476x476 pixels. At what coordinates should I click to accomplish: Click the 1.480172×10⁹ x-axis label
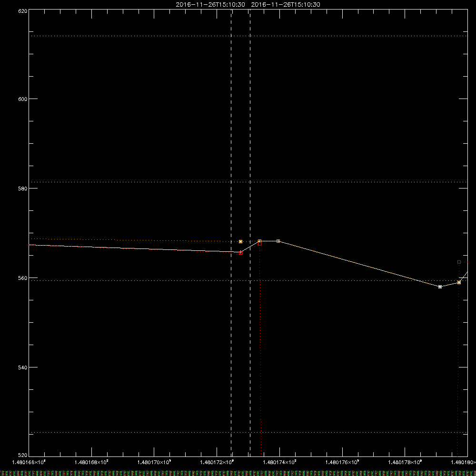click(x=217, y=462)
